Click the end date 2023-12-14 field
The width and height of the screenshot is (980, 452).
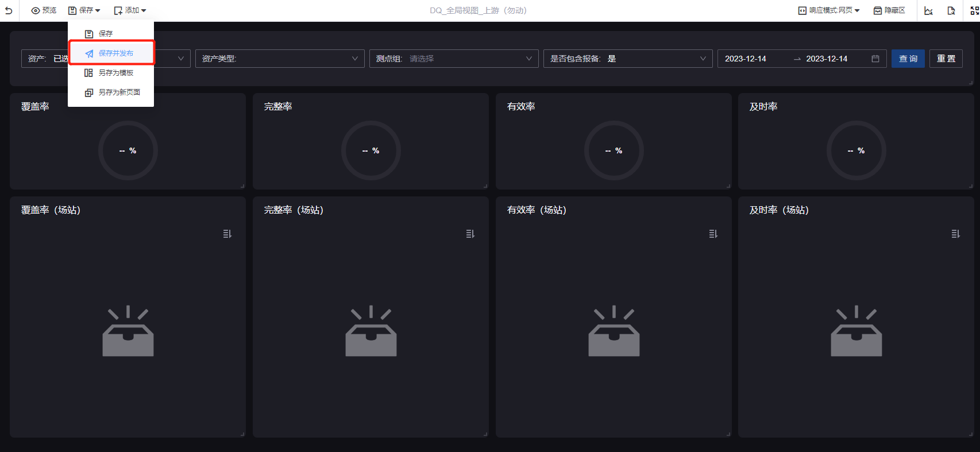coord(827,59)
